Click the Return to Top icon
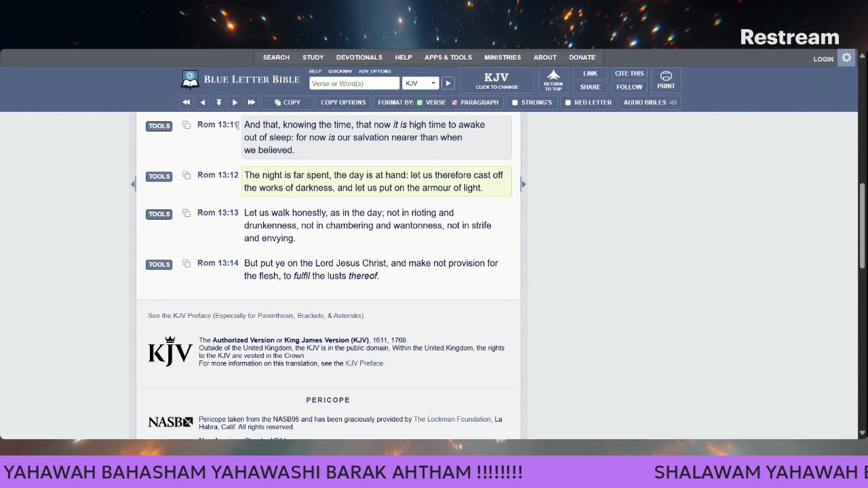This screenshot has width=868, height=488. coord(553,81)
